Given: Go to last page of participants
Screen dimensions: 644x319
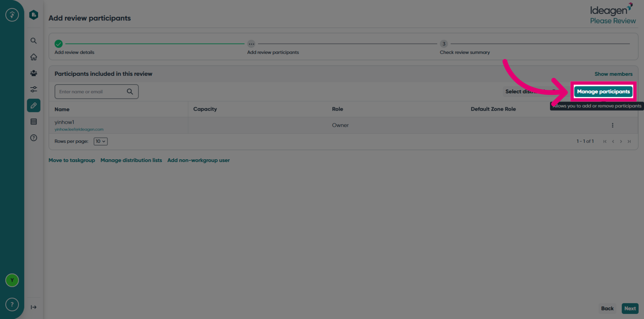Looking at the screenshot, I should (x=629, y=142).
